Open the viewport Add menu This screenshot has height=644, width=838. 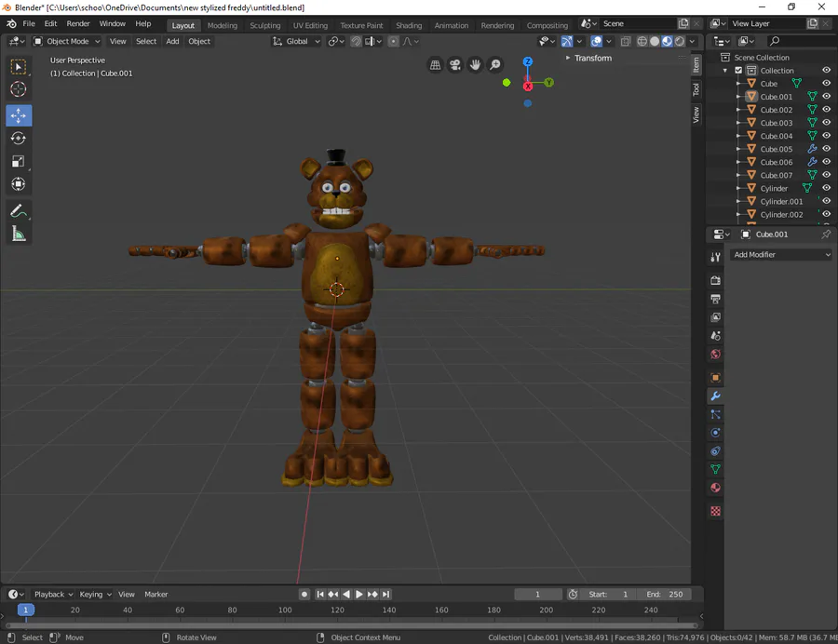(172, 41)
